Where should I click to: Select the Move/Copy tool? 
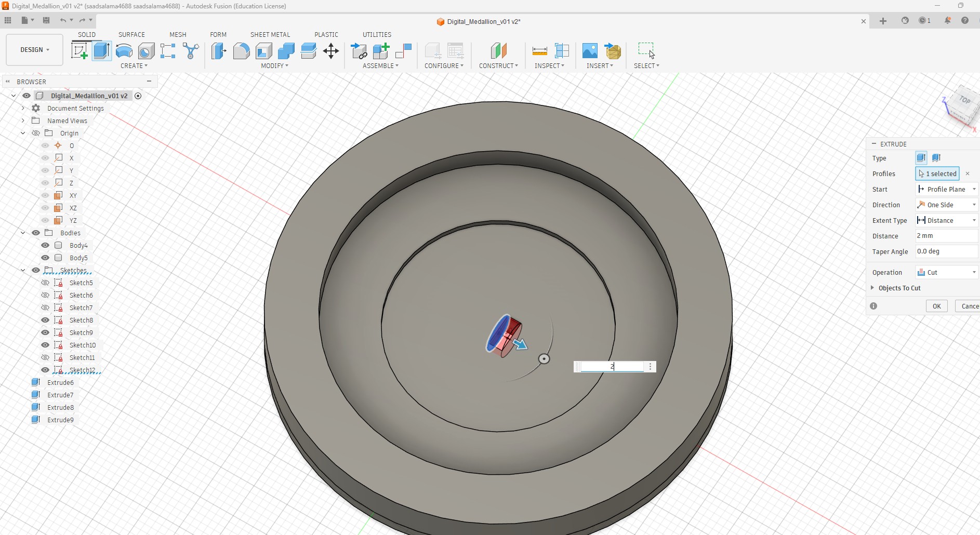point(331,51)
